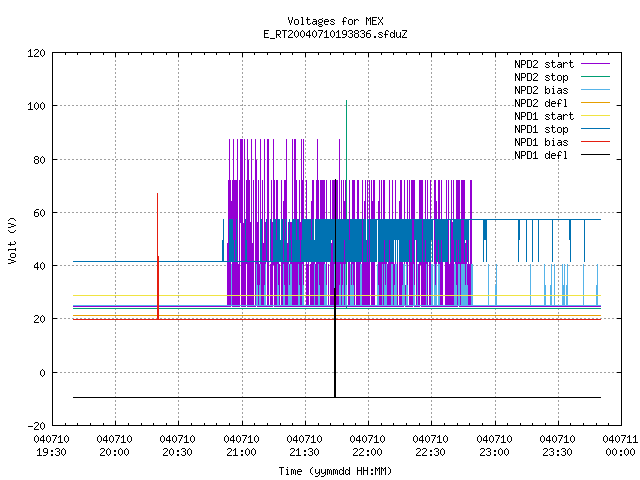Click the 22:00 time axis tick label
Viewport: 640px width, 480px height.
coord(367,446)
